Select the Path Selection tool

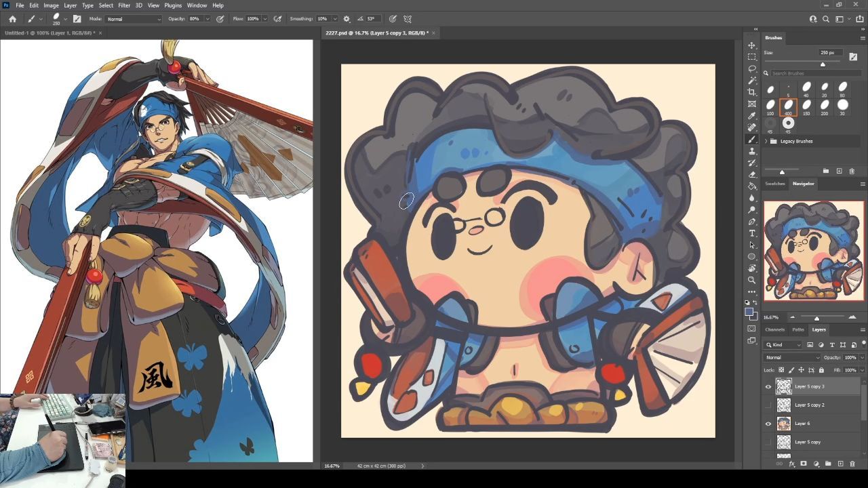(751, 245)
